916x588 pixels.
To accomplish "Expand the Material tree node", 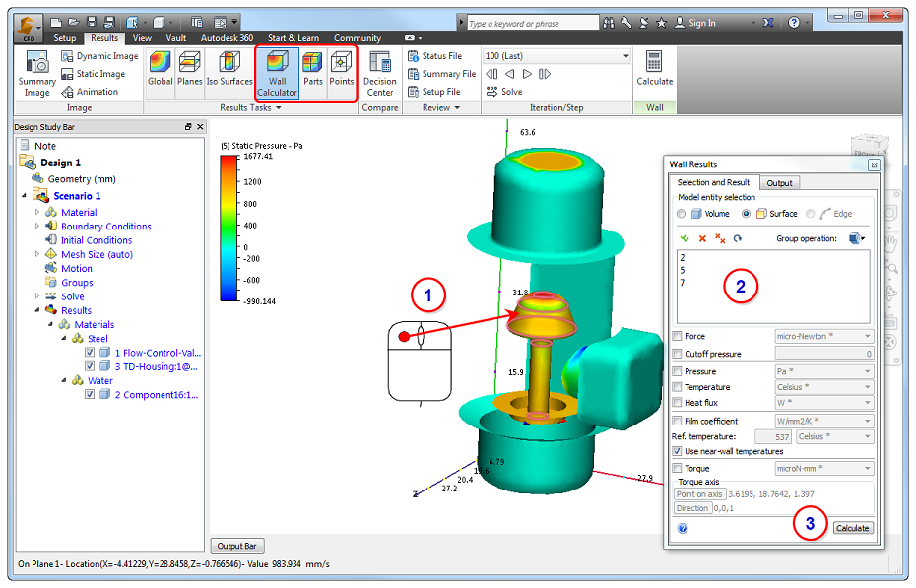I will click(36, 212).
